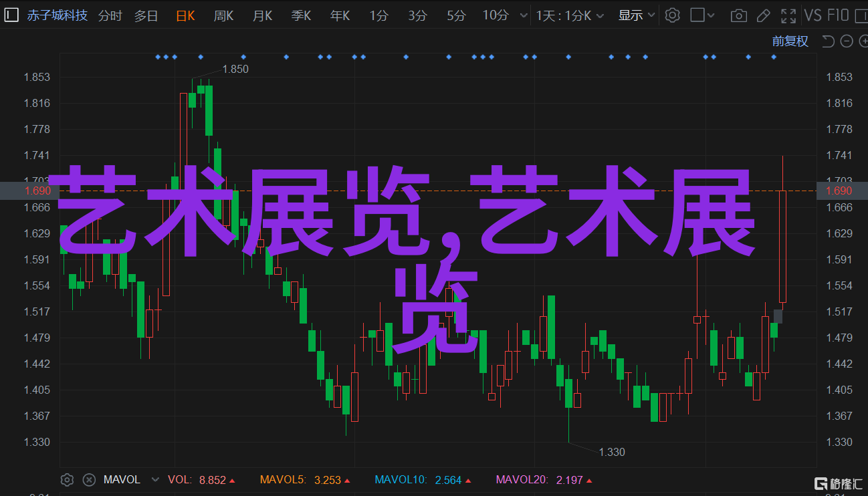Switch to 5分 five-minute chart
The image size is (868, 496).
pos(456,15)
